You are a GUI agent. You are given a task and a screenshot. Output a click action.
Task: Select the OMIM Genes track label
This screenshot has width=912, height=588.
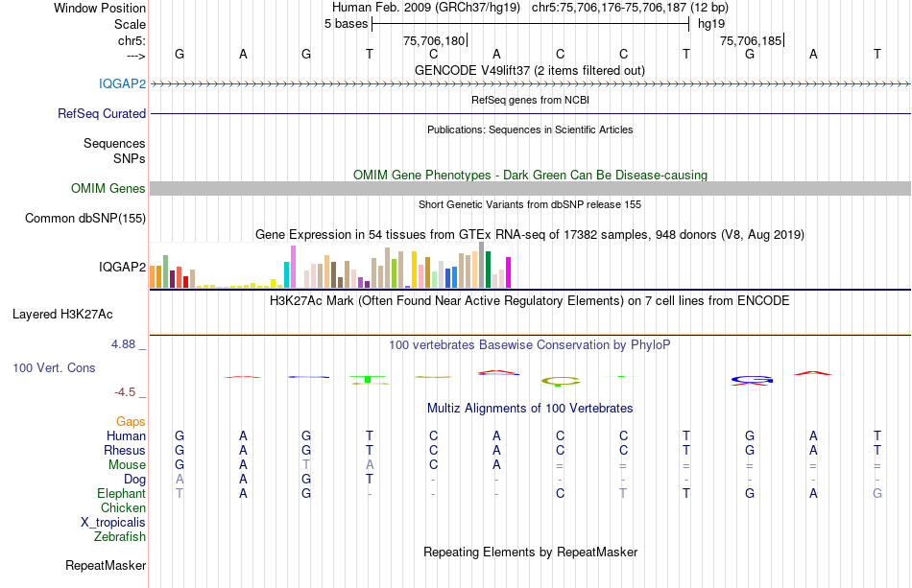click(108, 188)
